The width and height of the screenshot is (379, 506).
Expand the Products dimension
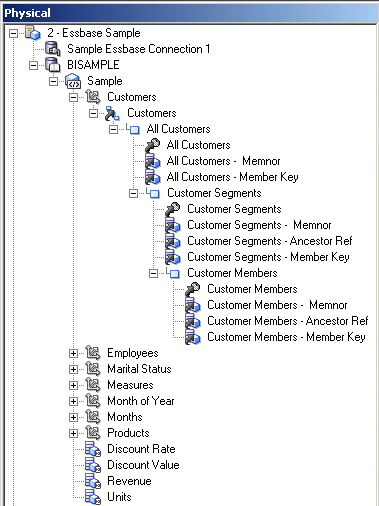click(73, 433)
